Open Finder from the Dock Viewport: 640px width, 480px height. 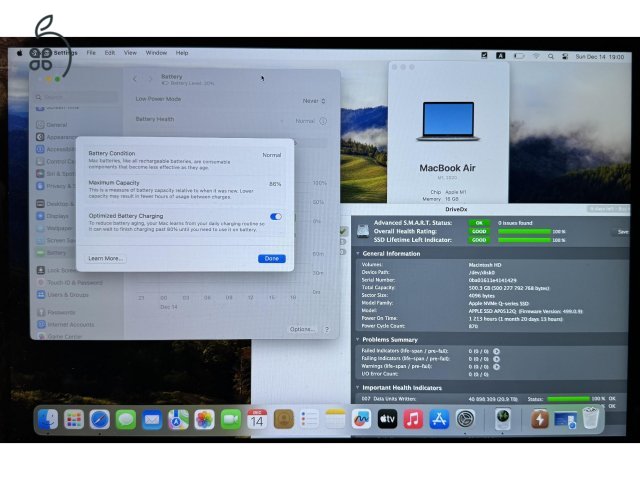[x=48, y=419]
